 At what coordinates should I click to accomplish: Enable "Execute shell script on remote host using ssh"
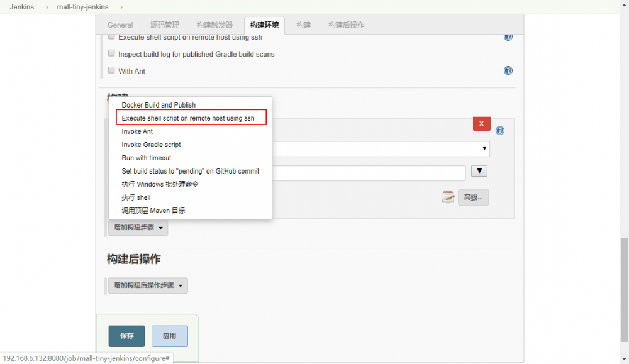(x=111, y=36)
